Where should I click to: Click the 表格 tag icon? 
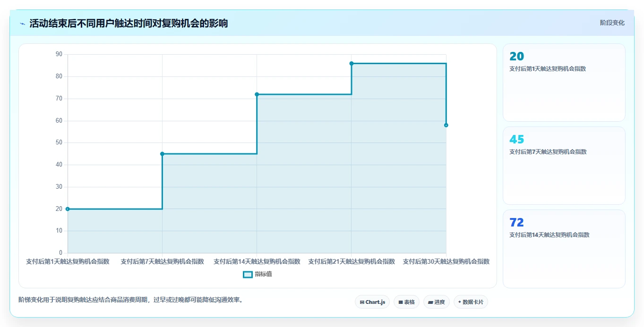coord(400,302)
